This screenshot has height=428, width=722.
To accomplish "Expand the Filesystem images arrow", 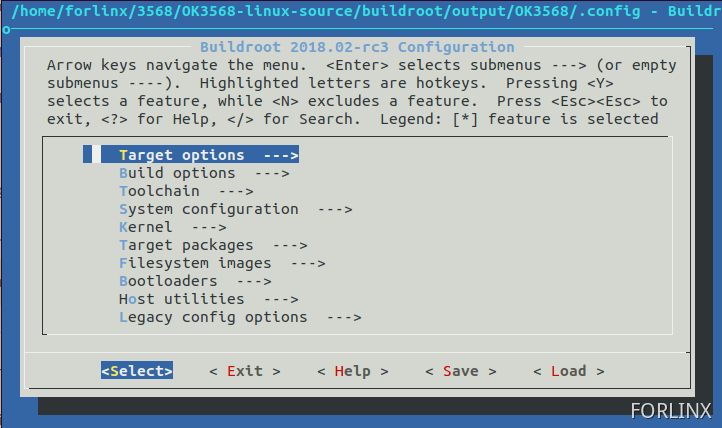I will 307,263.
